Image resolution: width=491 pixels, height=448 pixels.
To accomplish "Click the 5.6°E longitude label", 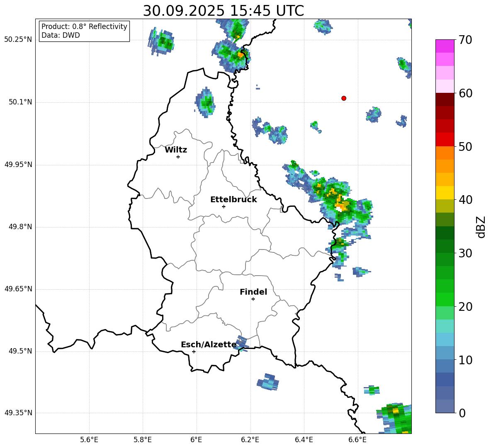I will click(x=89, y=440).
